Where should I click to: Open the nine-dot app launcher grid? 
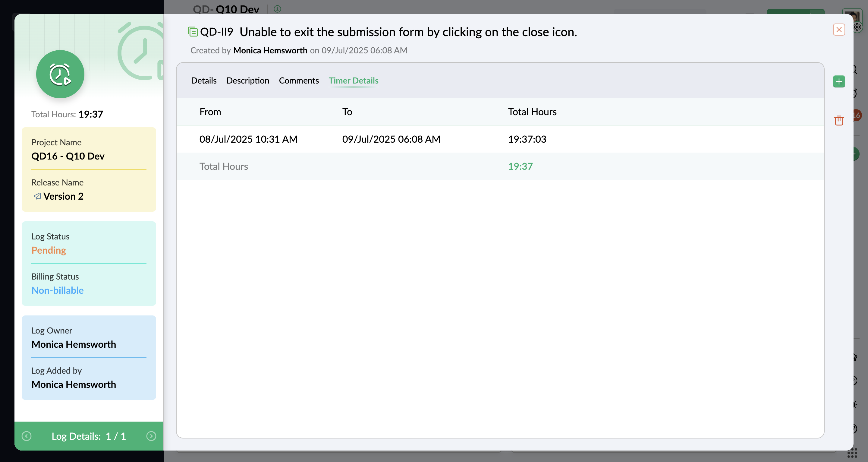coord(852,453)
